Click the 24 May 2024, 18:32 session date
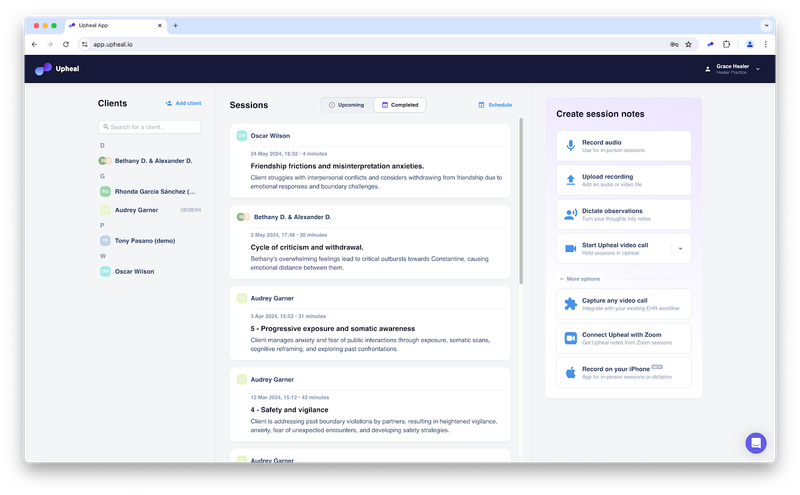This screenshot has height=495, width=800. [272, 154]
